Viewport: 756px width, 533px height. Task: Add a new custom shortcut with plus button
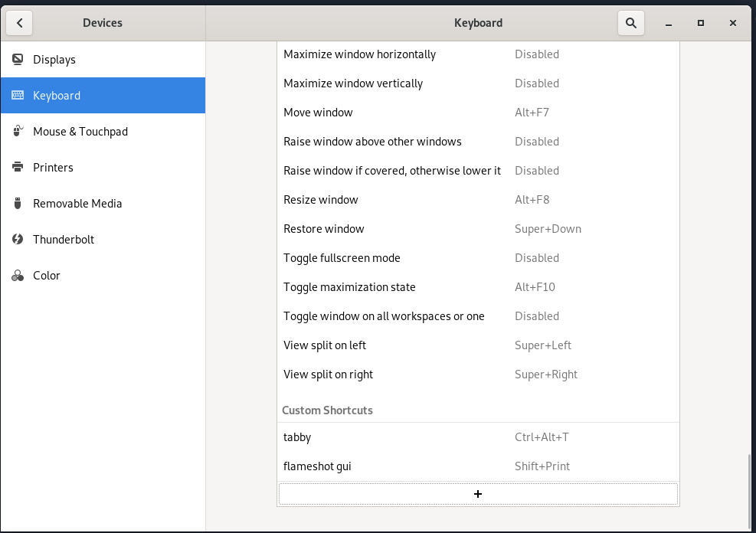[x=478, y=494]
